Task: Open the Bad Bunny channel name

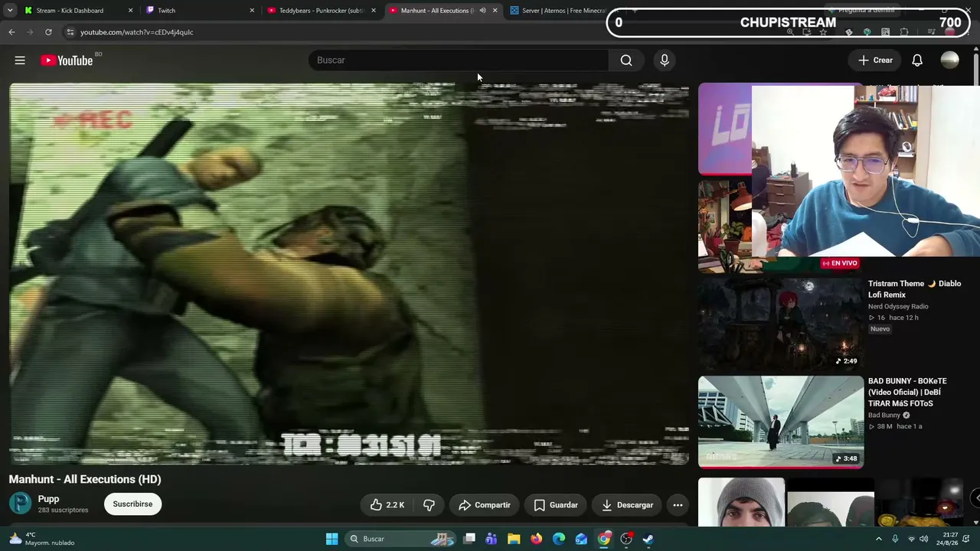Action: pos(884,415)
